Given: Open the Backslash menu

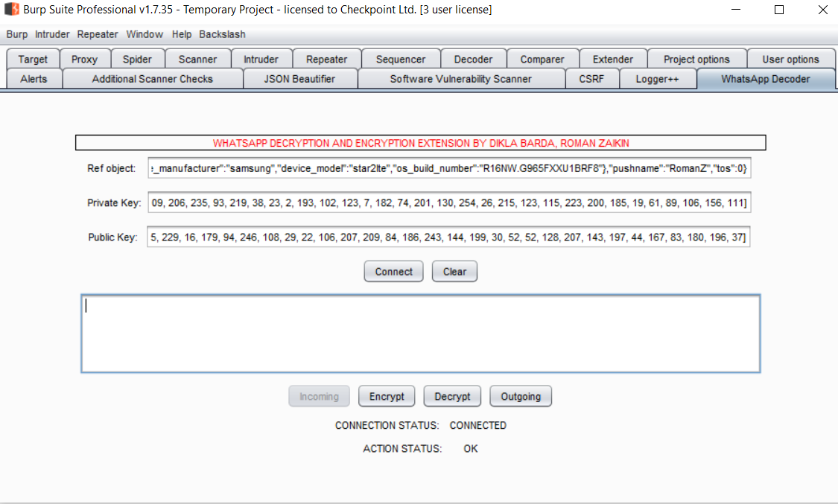Looking at the screenshot, I should [222, 34].
